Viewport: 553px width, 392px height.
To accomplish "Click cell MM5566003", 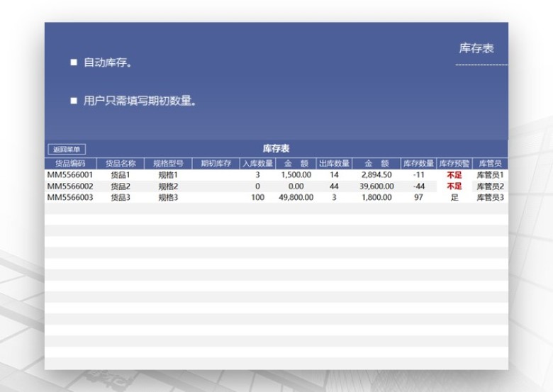I will point(70,197).
